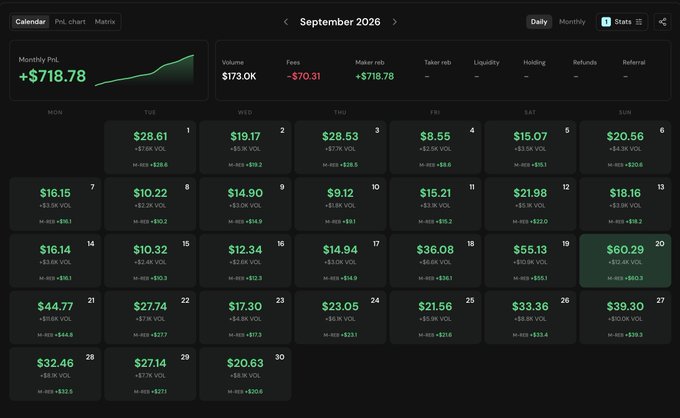Click the $9.12 day 10 cell
The image size is (680, 418).
coord(340,204)
